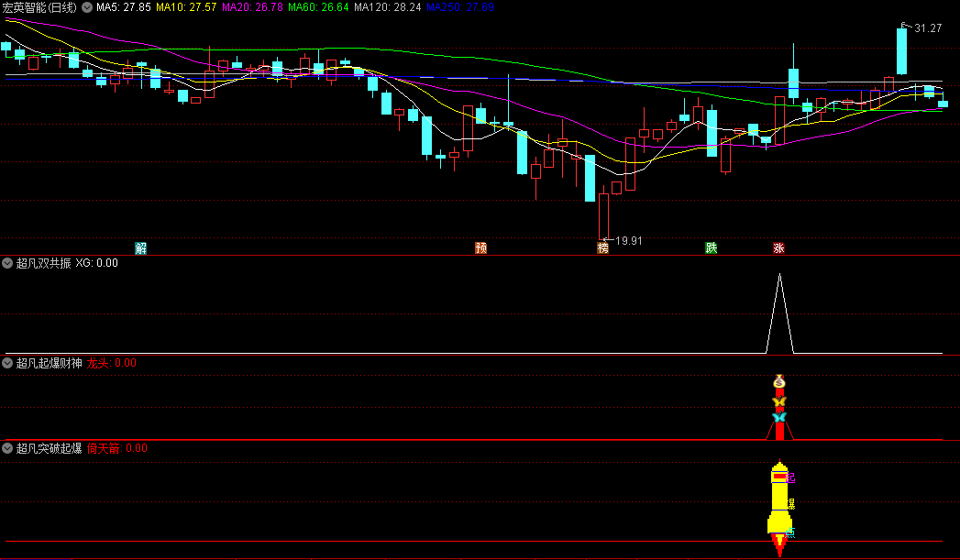Screen dimensions: 960x560
Task: Click the MA120: 28.24 label
Action: pyautogui.click(x=388, y=7)
